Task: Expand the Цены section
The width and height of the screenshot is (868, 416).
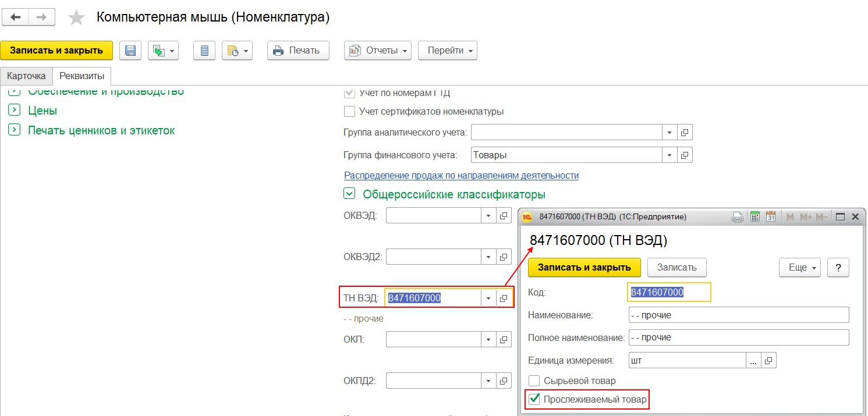Action: (x=15, y=111)
